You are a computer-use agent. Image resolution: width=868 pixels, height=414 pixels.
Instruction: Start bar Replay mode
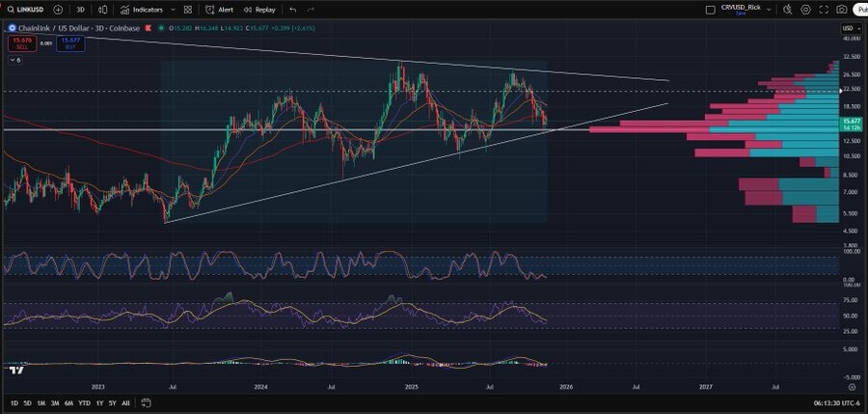259,9
